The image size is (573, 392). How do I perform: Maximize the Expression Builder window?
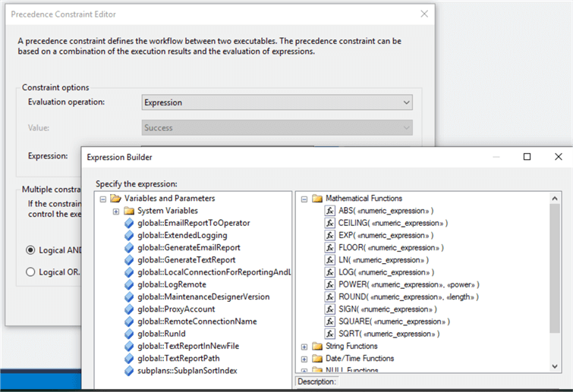pos(527,157)
